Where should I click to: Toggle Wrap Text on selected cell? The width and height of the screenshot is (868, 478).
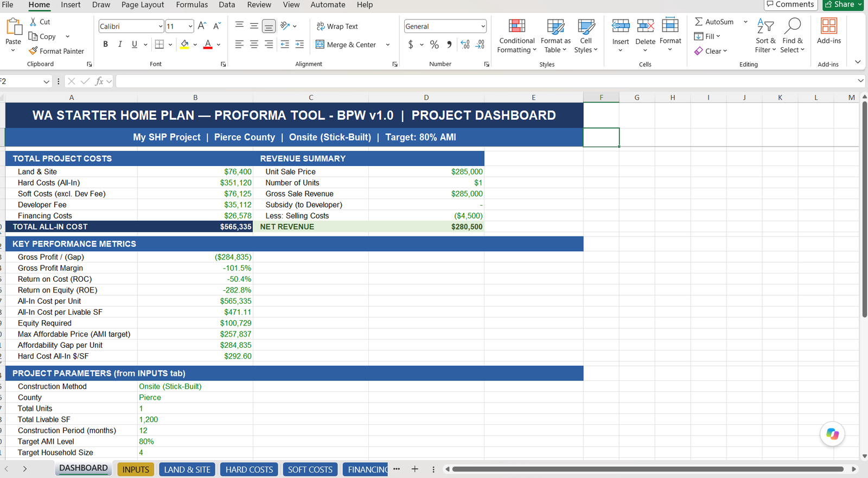(337, 26)
